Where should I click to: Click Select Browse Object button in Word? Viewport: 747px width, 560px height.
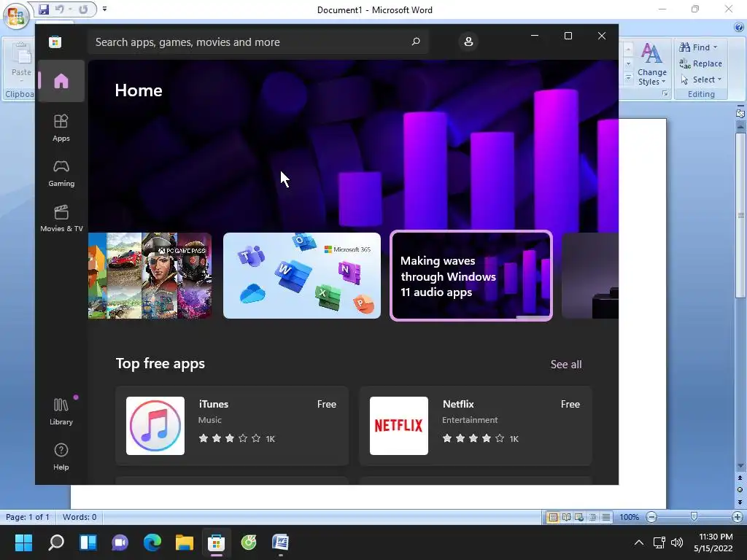pos(740,489)
